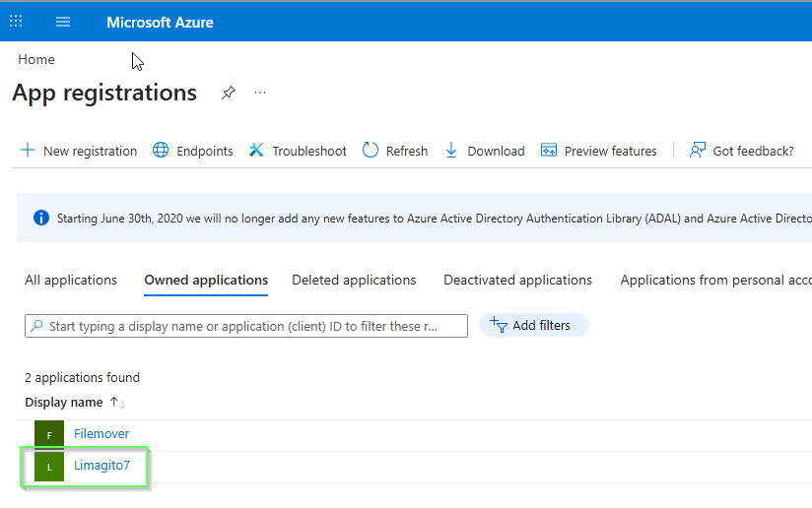Click the Endpoints globe icon
This screenshot has width=812, height=508.
(161, 150)
